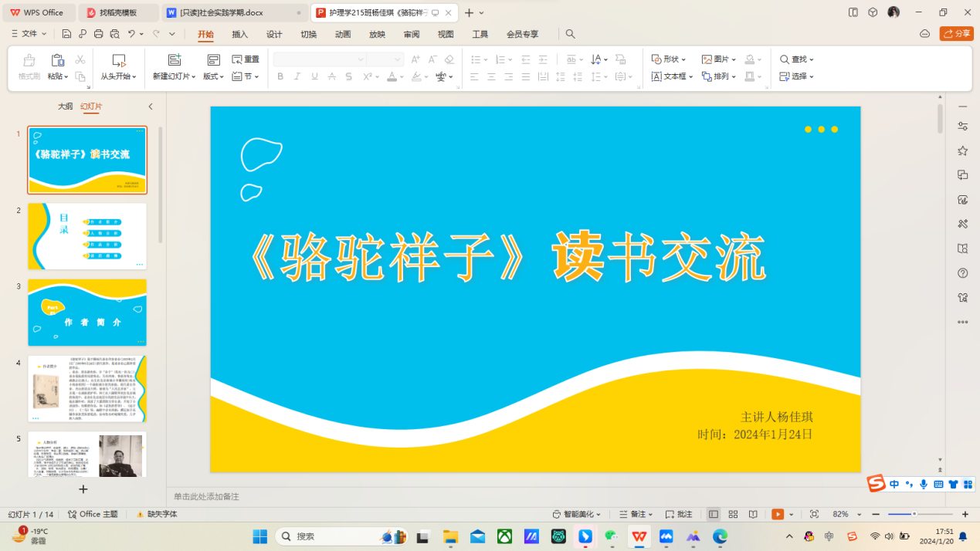
Task: Click the print icon in quick toolbar
Action: point(98,34)
